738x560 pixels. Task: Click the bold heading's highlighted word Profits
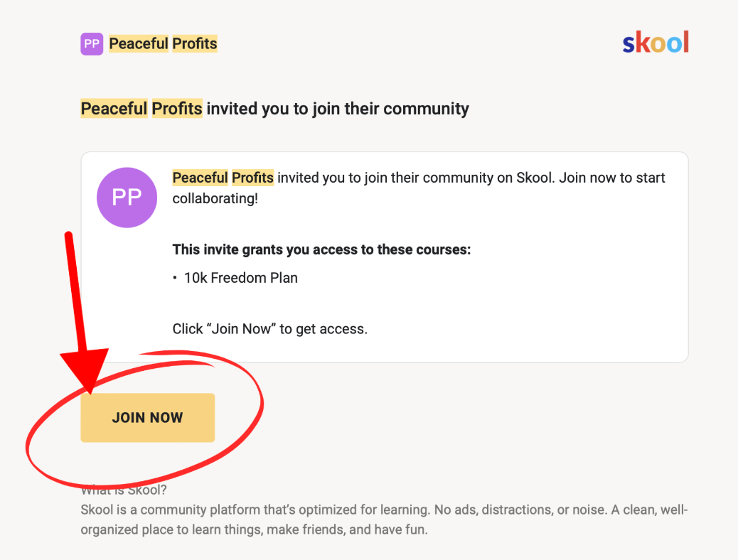tap(176, 109)
